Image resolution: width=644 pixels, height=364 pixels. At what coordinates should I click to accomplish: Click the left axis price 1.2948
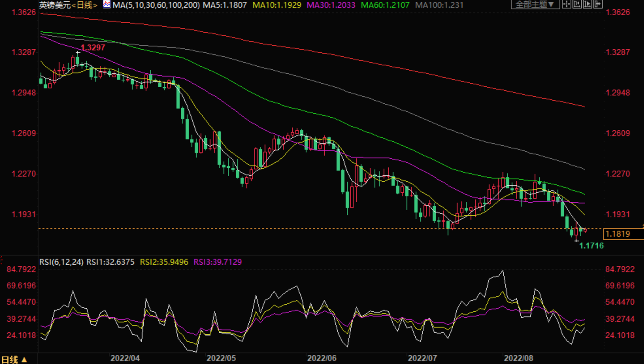coord(24,92)
